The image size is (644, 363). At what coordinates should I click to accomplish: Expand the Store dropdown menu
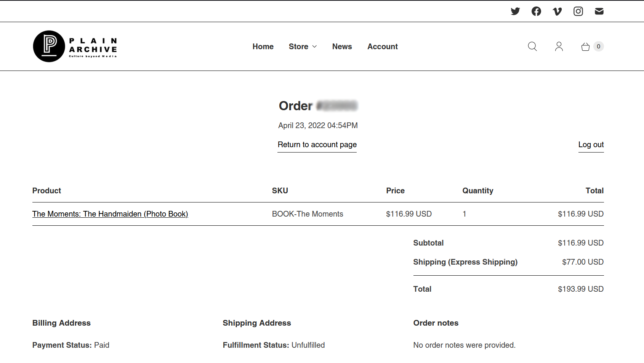(x=303, y=47)
